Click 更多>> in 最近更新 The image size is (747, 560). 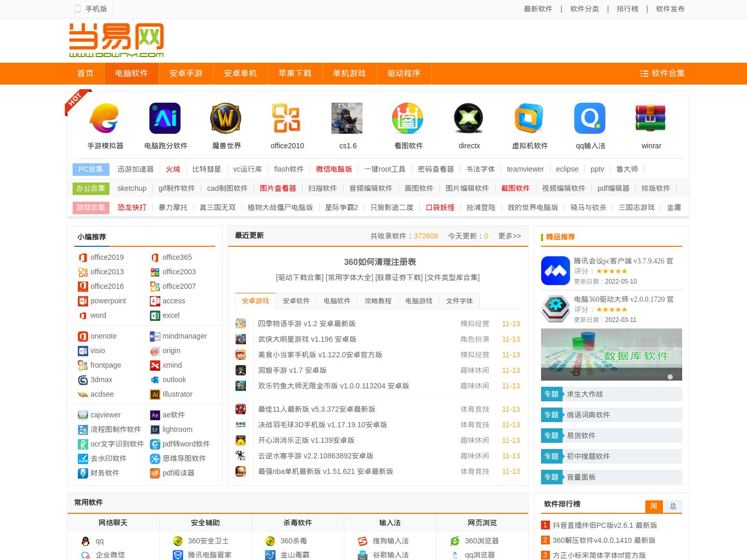tap(509, 236)
